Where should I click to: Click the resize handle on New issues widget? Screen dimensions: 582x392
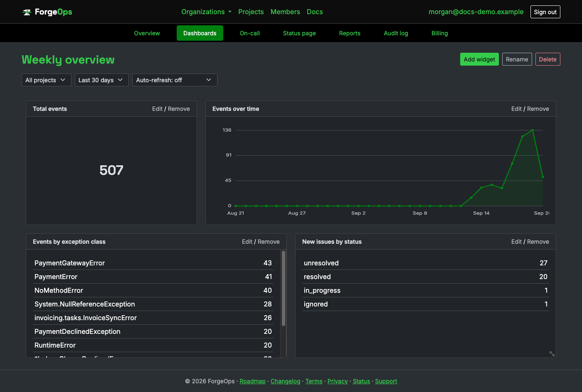(552, 354)
